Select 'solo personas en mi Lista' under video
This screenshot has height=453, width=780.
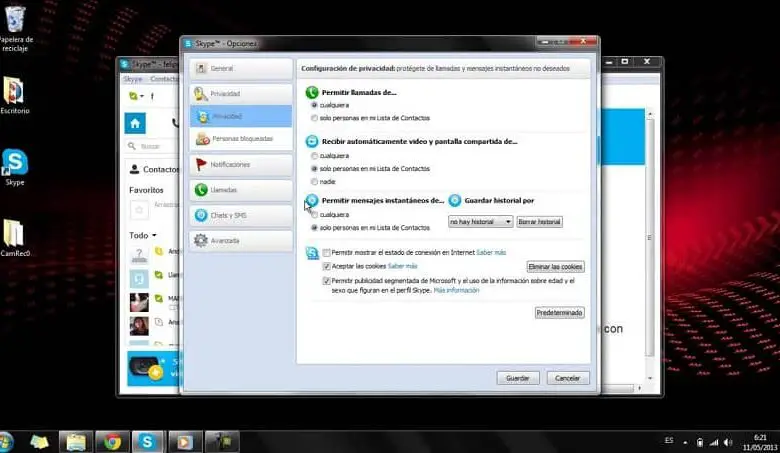(314, 169)
